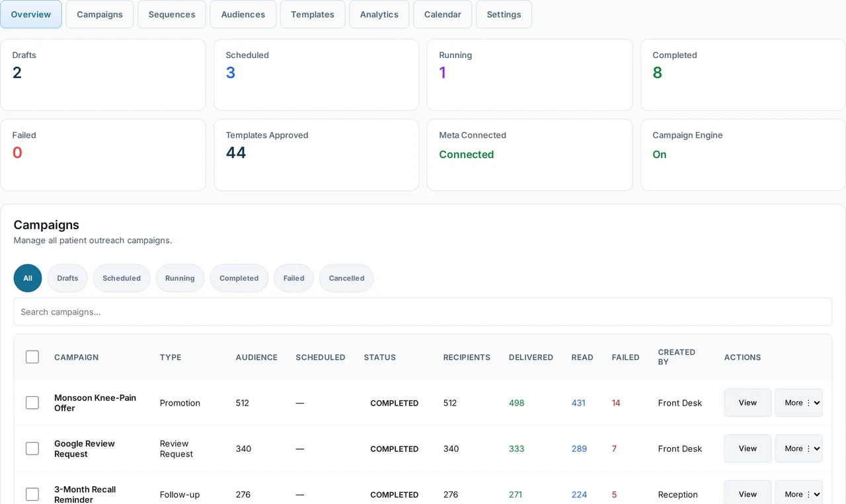This screenshot has width=846, height=504.
Task: Click the delivered count "498"
Action: click(x=516, y=403)
